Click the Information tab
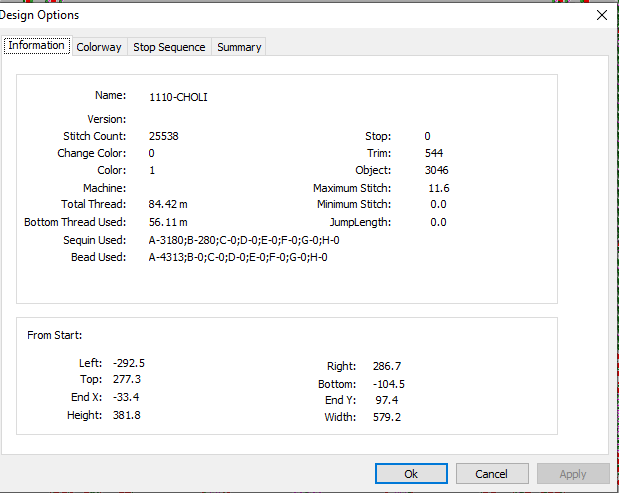 pos(36,45)
